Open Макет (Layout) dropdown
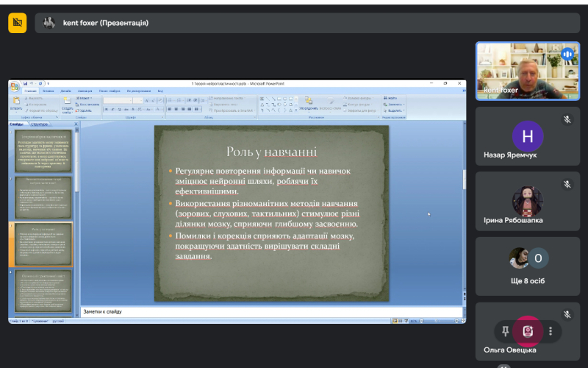Viewport: 588px width, 368px height. [x=84, y=99]
